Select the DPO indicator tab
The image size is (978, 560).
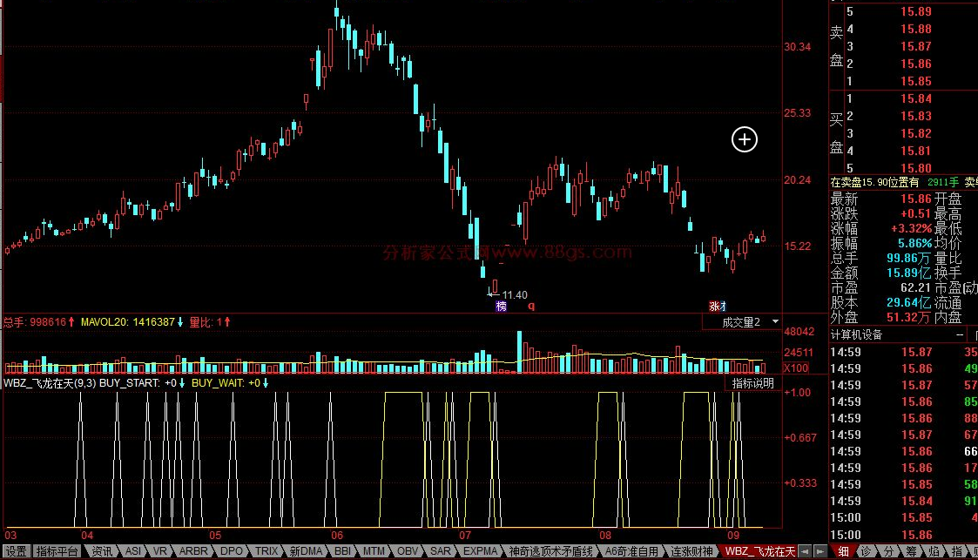[x=232, y=551]
